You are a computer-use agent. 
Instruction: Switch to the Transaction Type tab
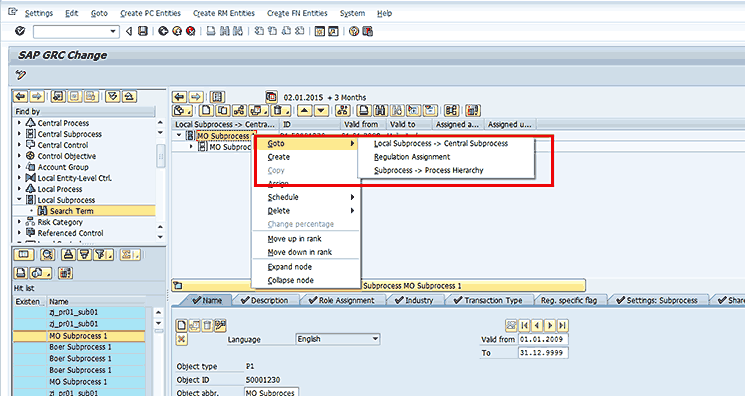(488, 300)
